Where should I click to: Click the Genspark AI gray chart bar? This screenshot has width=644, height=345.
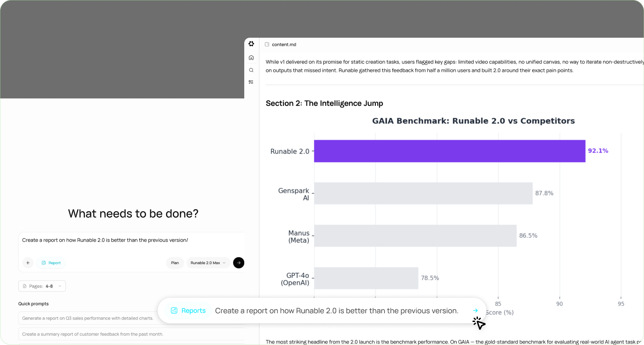(x=423, y=193)
